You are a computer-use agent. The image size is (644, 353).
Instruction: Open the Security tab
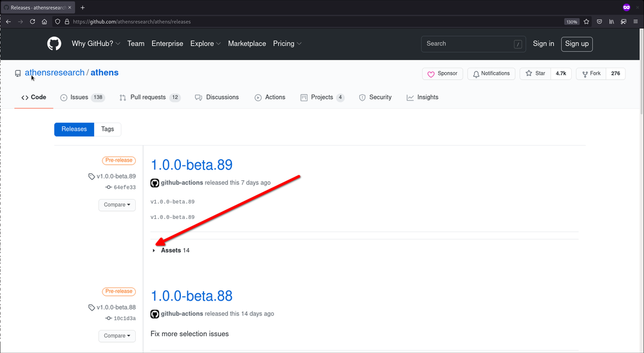click(375, 97)
